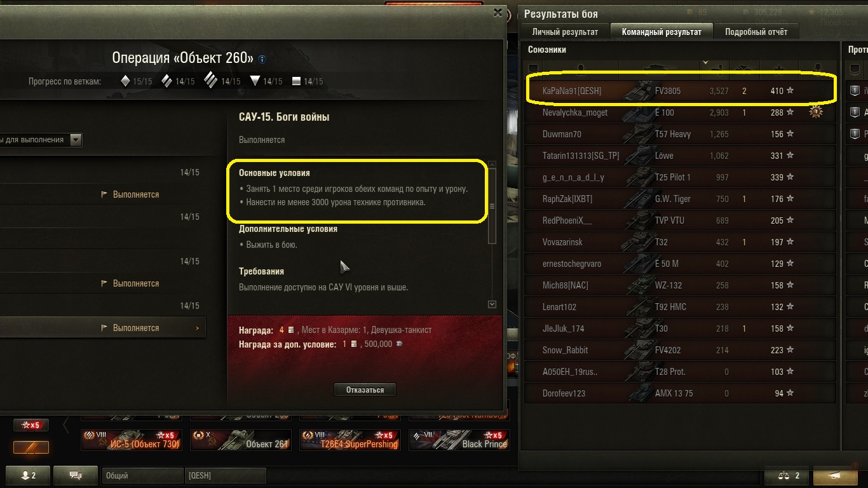Toggle the x5 bonus vehicle filter
Screen dimensions: 868x488
click(x=31, y=425)
